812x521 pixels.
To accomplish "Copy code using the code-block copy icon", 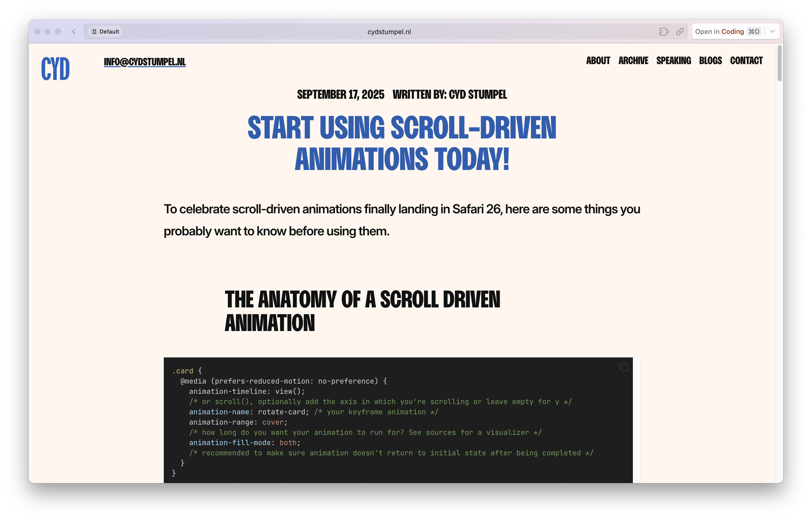I will (623, 366).
